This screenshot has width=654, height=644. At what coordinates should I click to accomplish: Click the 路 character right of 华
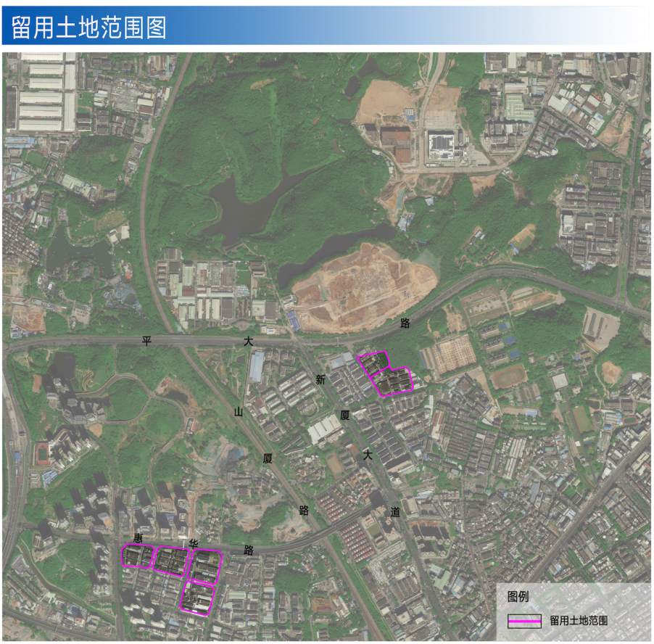coord(249,550)
